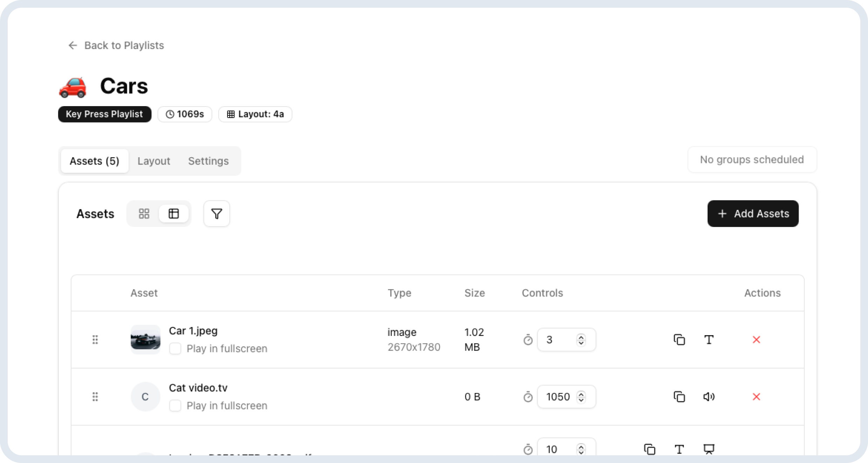Open the assets filter
This screenshot has width=868, height=463.
point(216,214)
